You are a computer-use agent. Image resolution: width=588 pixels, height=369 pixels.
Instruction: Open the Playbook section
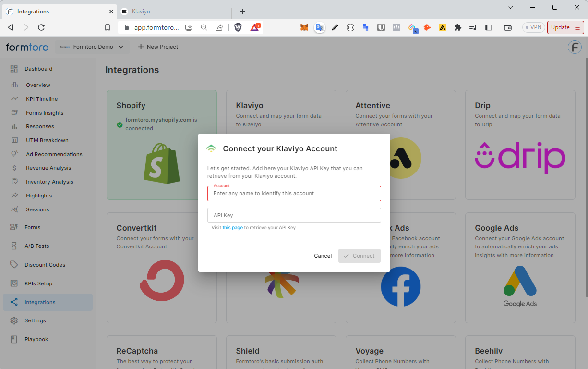tap(36, 339)
